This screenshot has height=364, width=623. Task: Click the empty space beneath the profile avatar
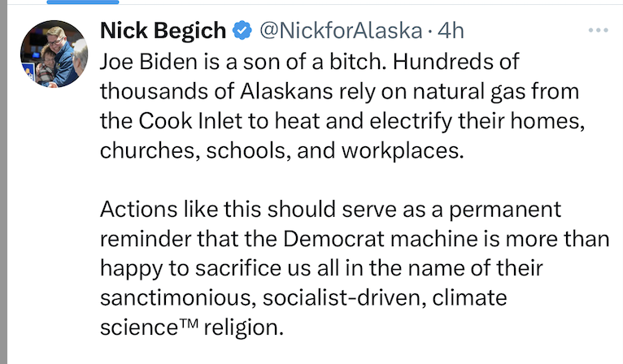coord(54,223)
